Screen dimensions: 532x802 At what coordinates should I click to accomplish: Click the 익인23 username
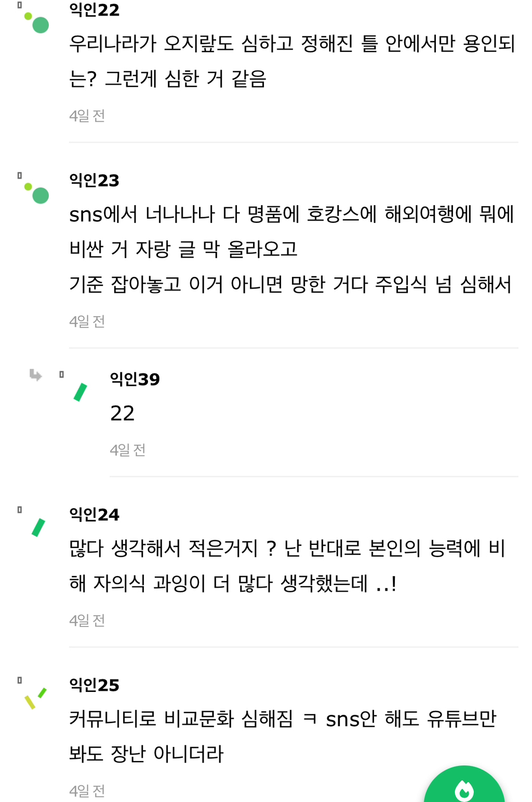click(x=94, y=180)
